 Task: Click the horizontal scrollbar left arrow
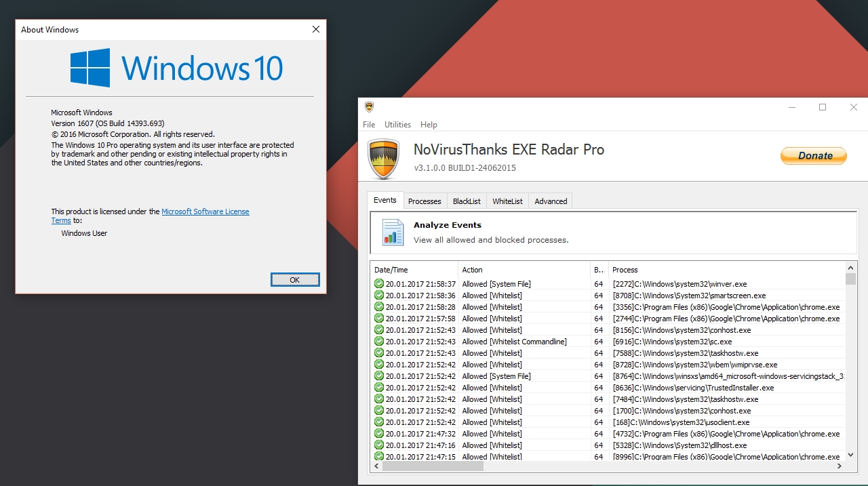pos(376,466)
